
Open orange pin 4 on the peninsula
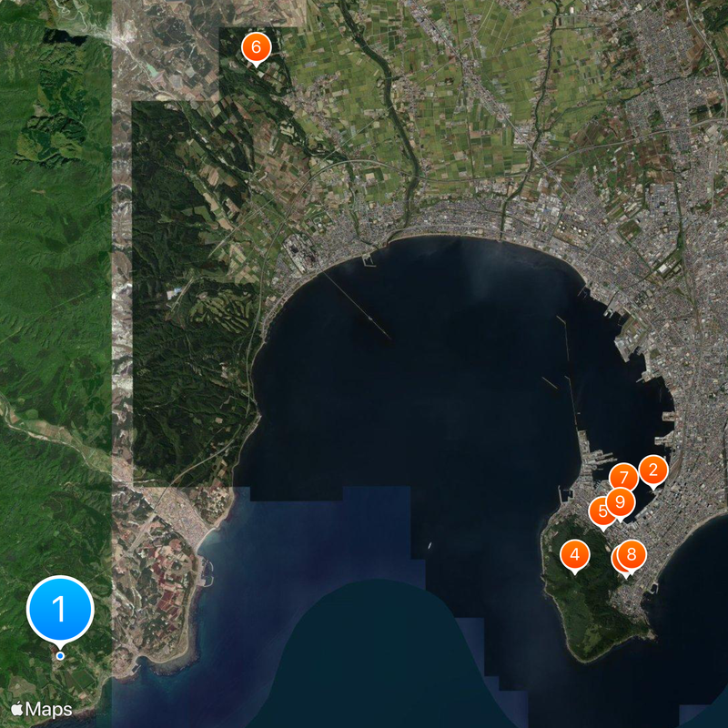(x=574, y=554)
